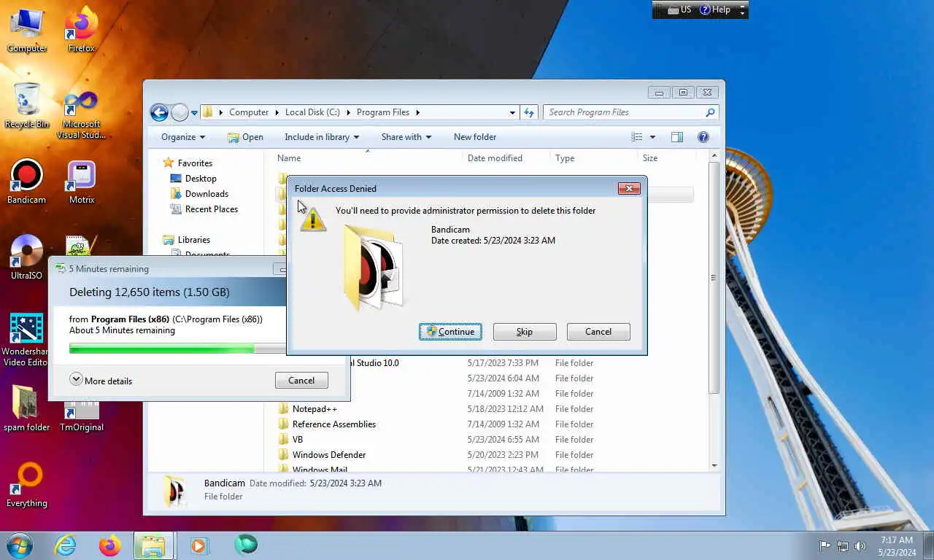Open Firefox from the taskbar

tap(109, 545)
